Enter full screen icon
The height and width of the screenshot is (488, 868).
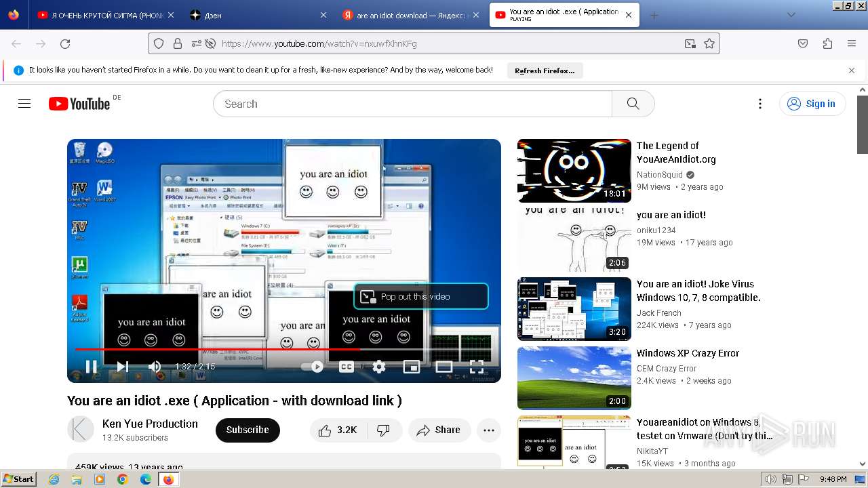(477, 367)
